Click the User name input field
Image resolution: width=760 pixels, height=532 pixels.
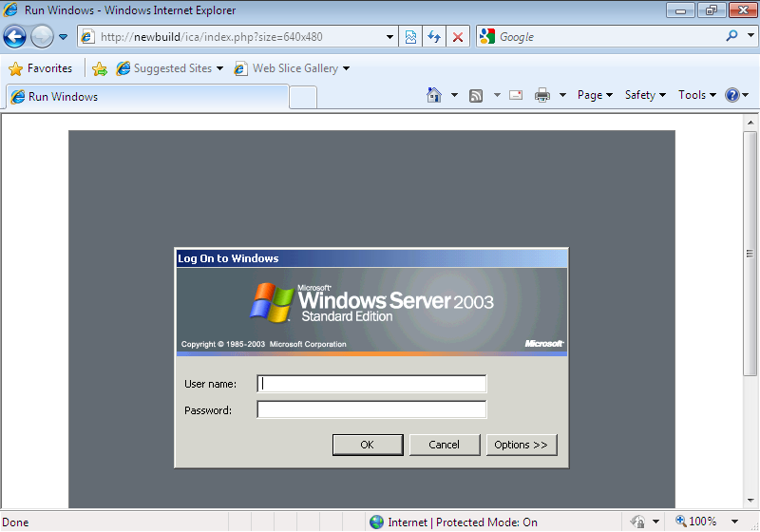(x=371, y=384)
